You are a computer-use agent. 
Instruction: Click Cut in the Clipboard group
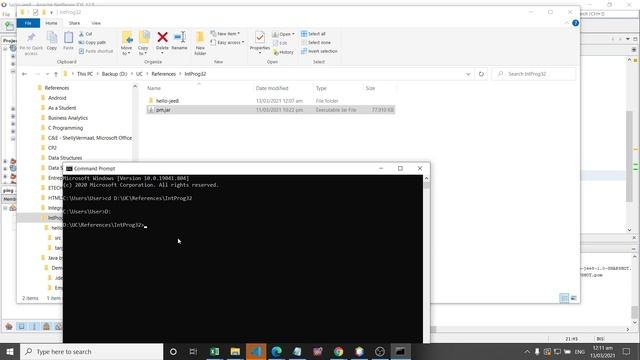pos(86,34)
